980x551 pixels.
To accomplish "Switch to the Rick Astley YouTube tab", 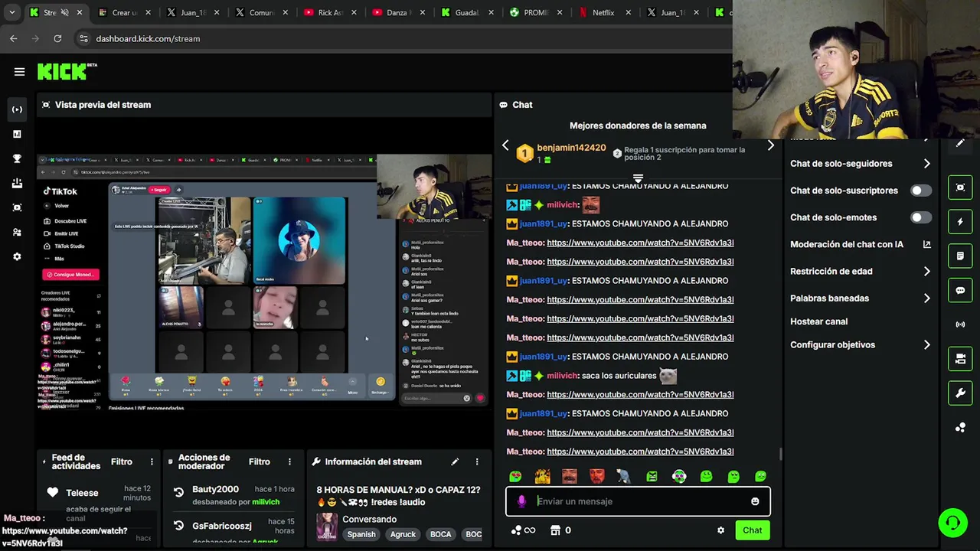I will (x=330, y=12).
